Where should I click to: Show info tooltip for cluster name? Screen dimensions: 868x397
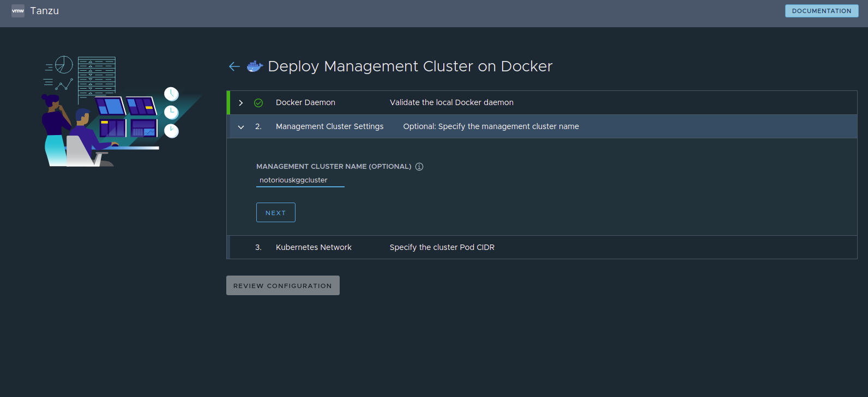[x=419, y=167]
